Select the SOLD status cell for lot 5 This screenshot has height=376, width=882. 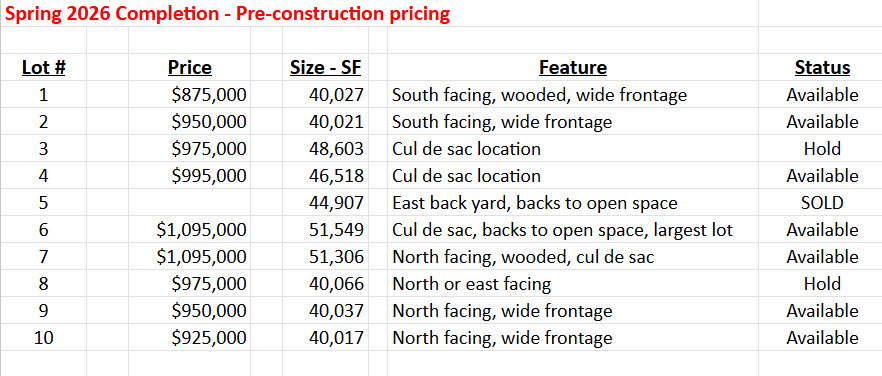[x=822, y=203]
